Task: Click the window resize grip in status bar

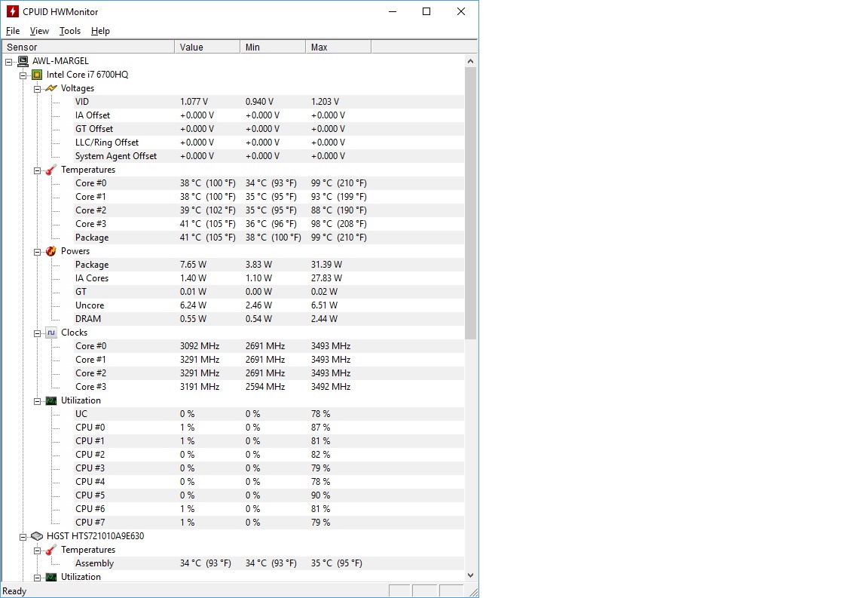Action: pyautogui.click(x=473, y=592)
